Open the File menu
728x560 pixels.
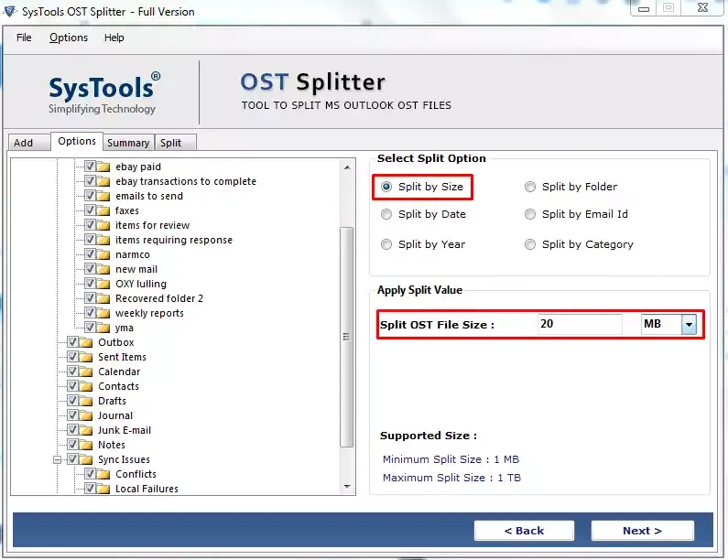[x=24, y=38]
